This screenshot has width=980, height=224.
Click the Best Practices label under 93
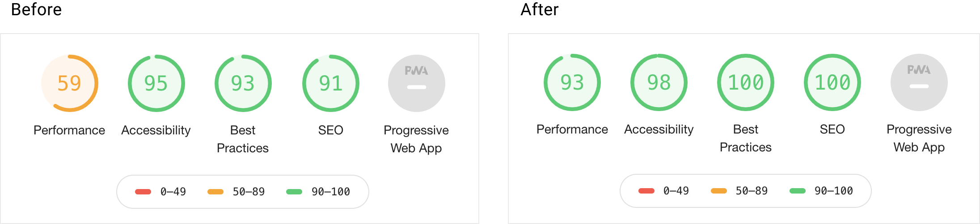coord(243,139)
